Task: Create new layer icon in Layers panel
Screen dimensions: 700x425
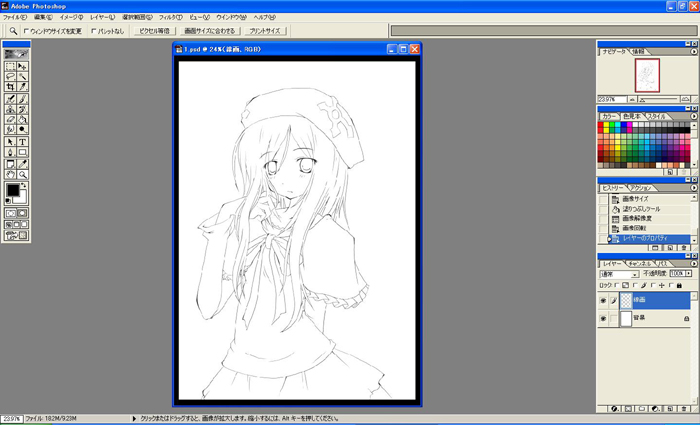Action: point(670,408)
